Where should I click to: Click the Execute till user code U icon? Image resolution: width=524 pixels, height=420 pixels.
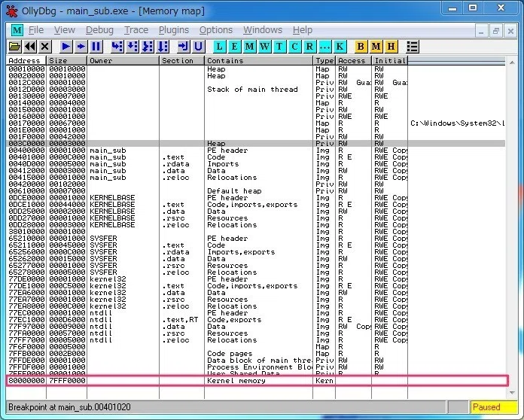(198, 47)
